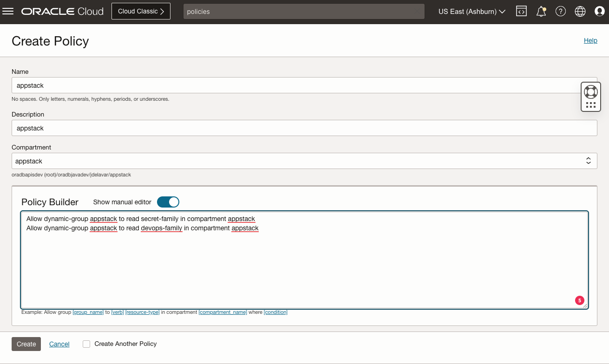Toggle the Show manual editor switch
609x364 pixels.
[168, 202]
